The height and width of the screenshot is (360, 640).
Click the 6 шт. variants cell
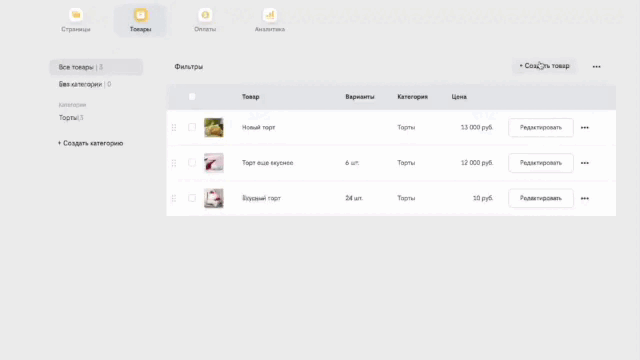click(x=352, y=163)
